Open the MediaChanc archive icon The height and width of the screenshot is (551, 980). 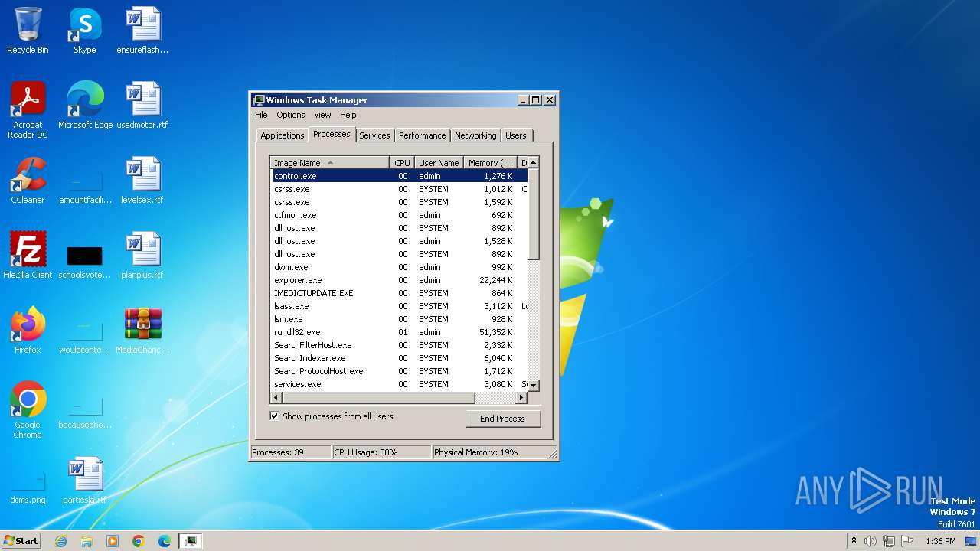(142, 331)
